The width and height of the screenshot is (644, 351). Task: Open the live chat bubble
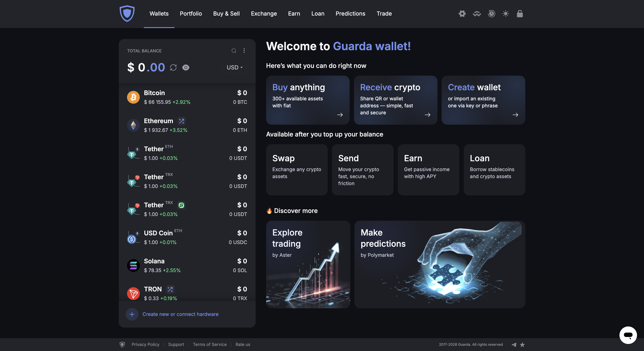pyautogui.click(x=628, y=335)
